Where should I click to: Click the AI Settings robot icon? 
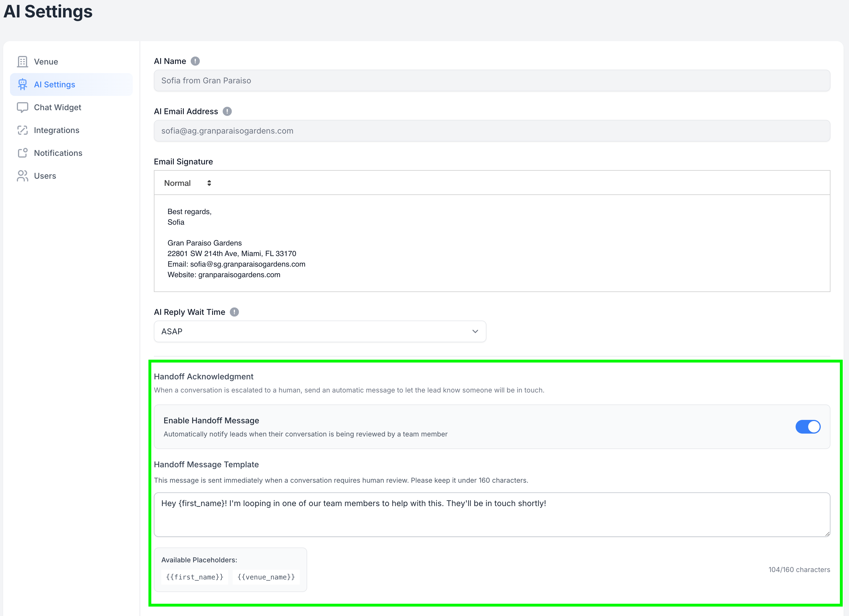[23, 84]
